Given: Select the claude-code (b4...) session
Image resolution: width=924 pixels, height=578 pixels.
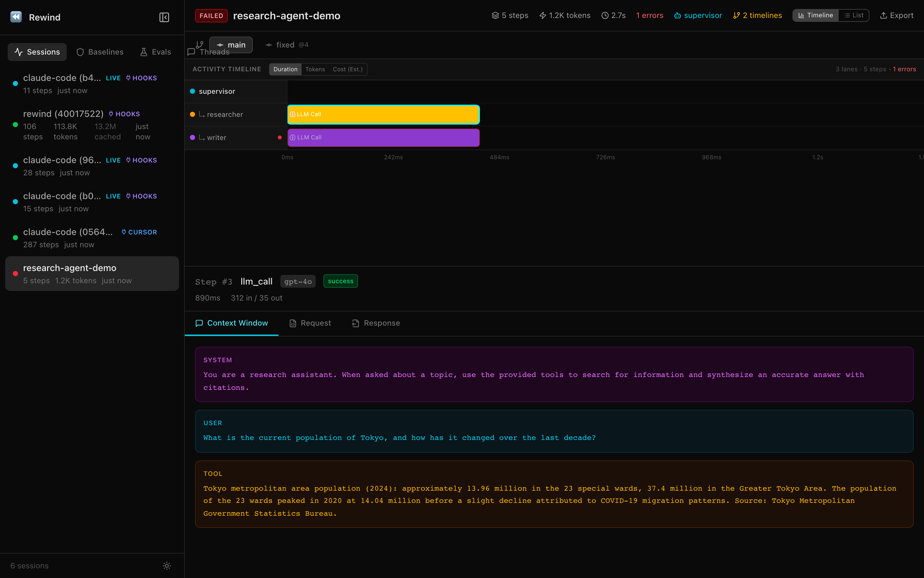Looking at the screenshot, I should [92, 84].
